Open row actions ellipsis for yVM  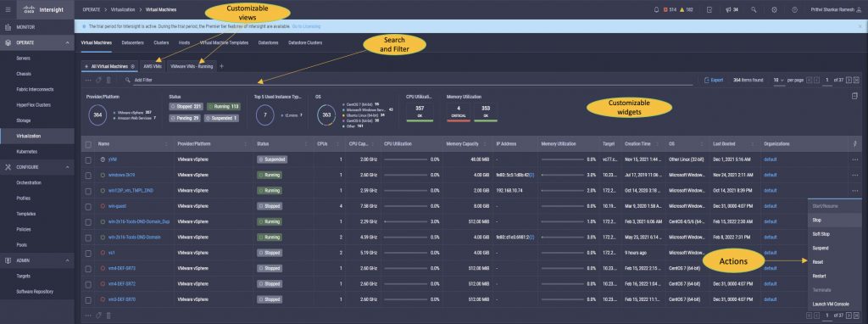click(856, 159)
